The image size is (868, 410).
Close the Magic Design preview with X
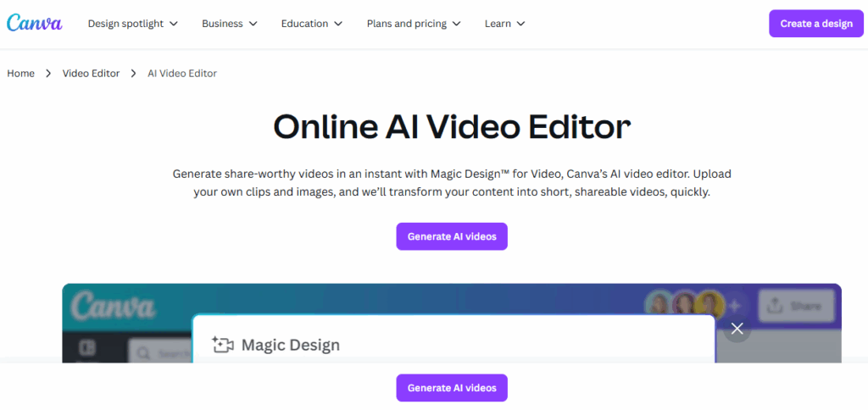click(737, 329)
